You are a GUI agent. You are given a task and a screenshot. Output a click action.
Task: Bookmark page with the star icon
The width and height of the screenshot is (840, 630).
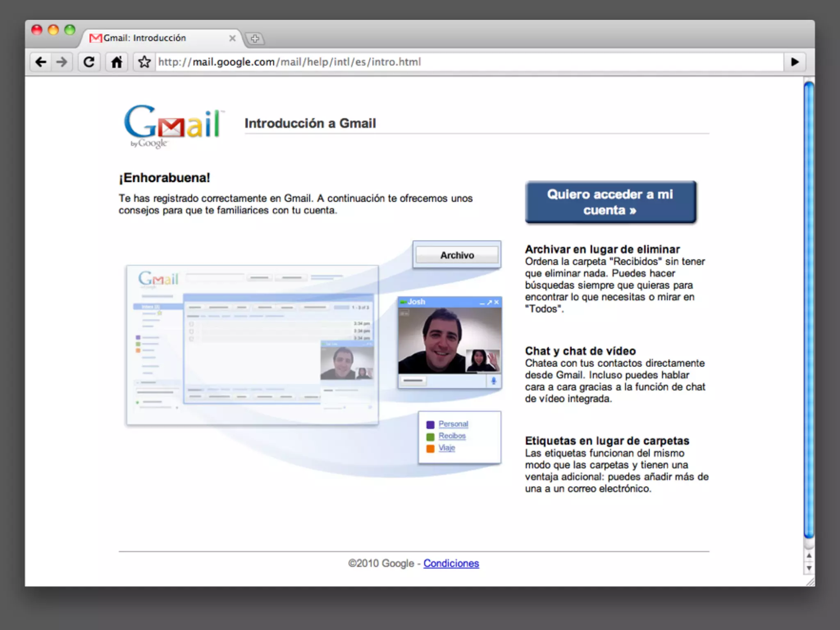144,62
